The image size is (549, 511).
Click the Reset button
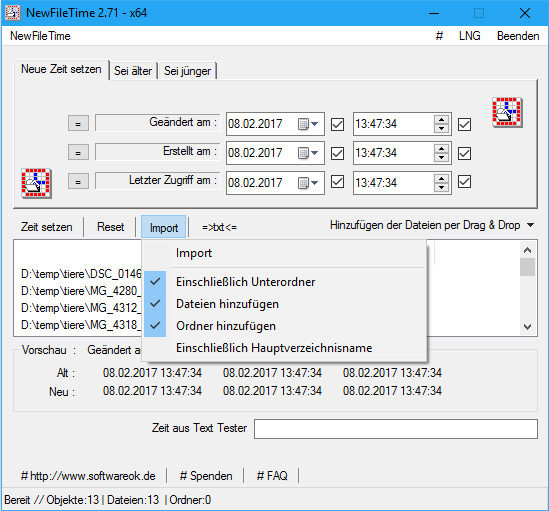point(110,227)
